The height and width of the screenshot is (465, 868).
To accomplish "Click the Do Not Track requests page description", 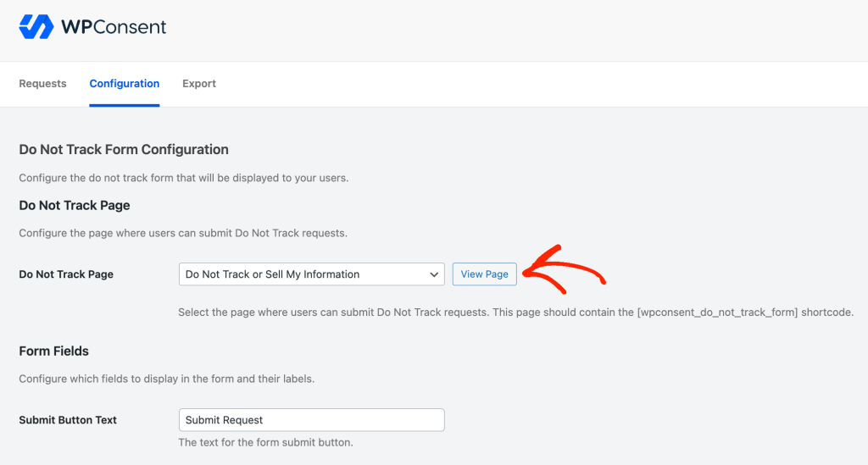I will pyautogui.click(x=183, y=233).
